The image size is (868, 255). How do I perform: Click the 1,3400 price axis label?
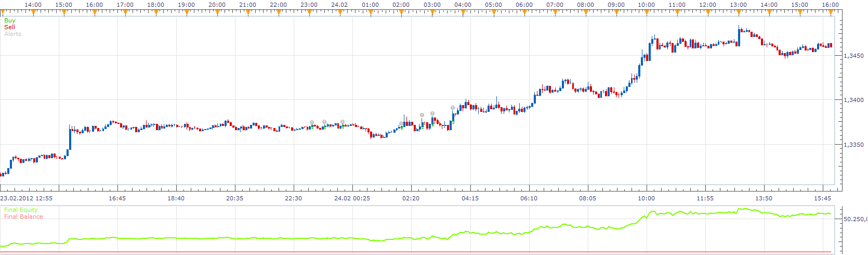coord(853,100)
